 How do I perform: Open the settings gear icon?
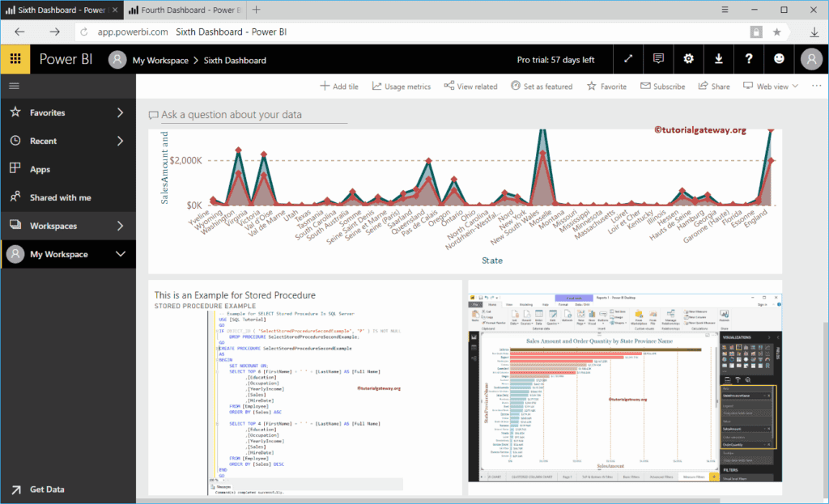688,59
